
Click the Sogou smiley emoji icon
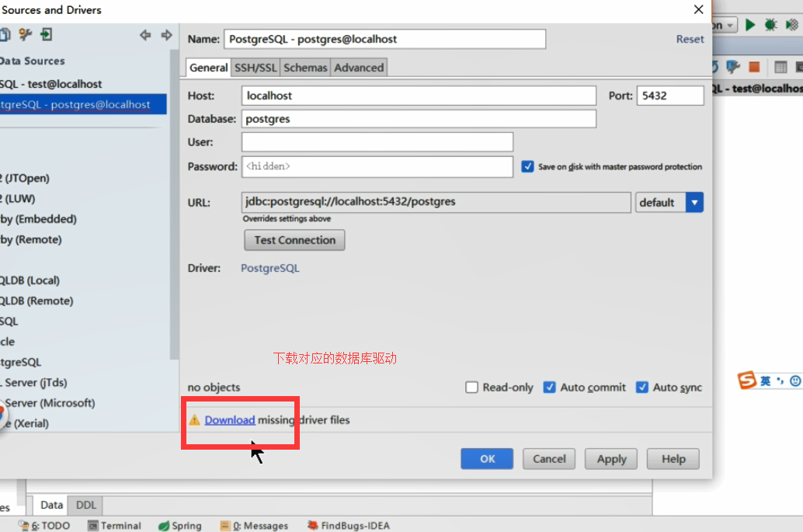795,381
